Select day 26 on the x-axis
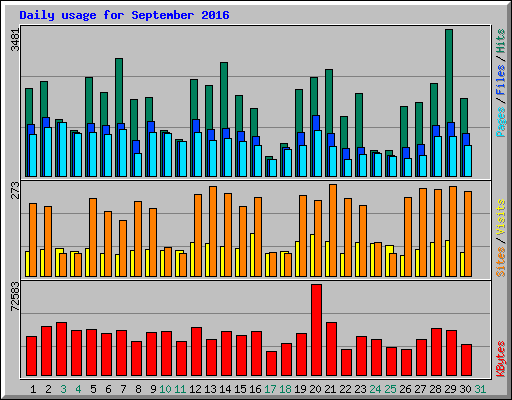Screen dimensions: 512x400 click(x=405, y=389)
